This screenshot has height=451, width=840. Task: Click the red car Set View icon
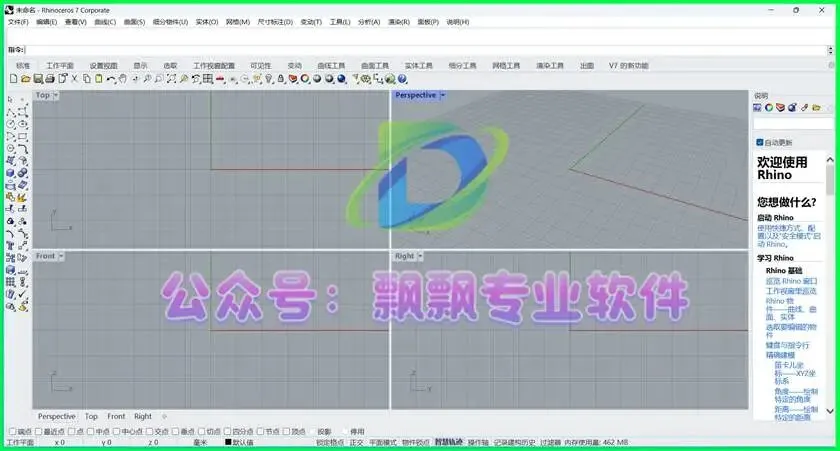[x=220, y=79]
